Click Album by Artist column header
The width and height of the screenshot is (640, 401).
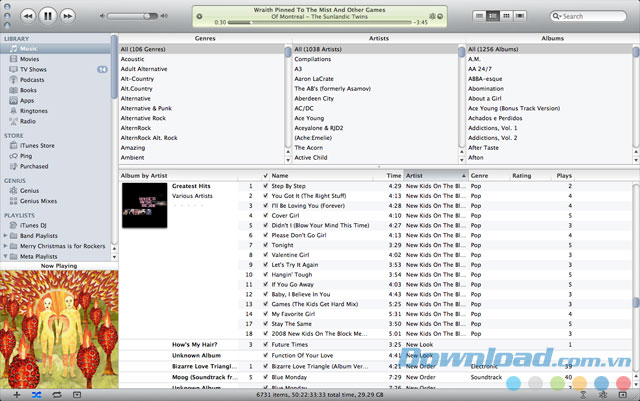pyautogui.click(x=178, y=176)
